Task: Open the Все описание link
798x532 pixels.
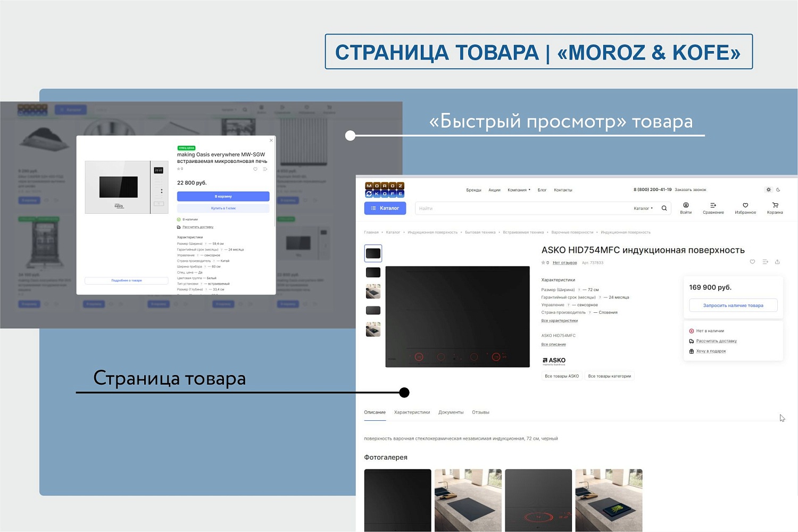Action: [553, 345]
